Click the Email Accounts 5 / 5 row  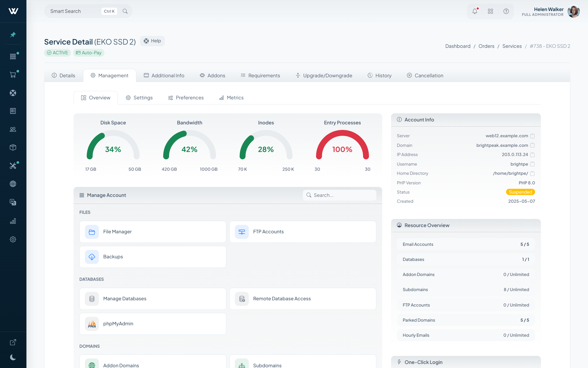click(466, 244)
